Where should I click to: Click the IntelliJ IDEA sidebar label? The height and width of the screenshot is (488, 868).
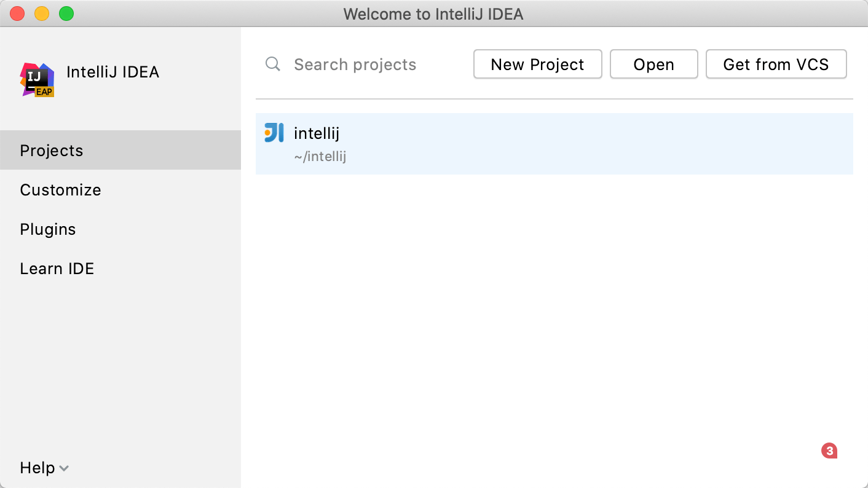(x=112, y=72)
